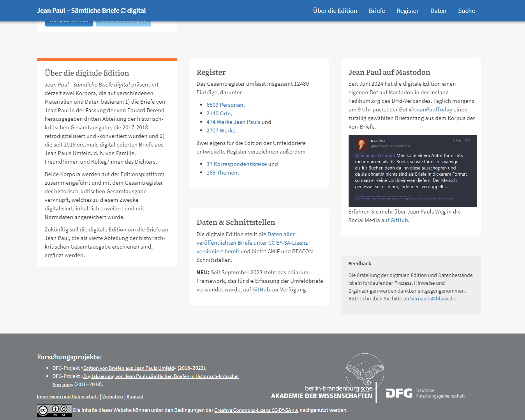
Task: Open the Register menu item
Action: 407,11
